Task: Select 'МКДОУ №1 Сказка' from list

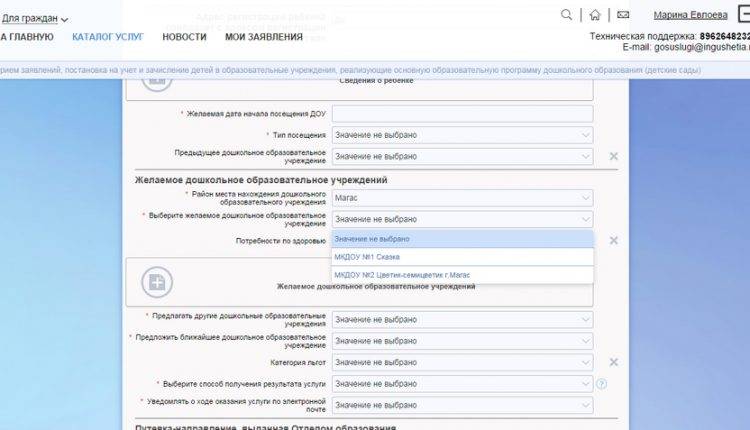Action: pyautogui.click(x=367, y=257)
